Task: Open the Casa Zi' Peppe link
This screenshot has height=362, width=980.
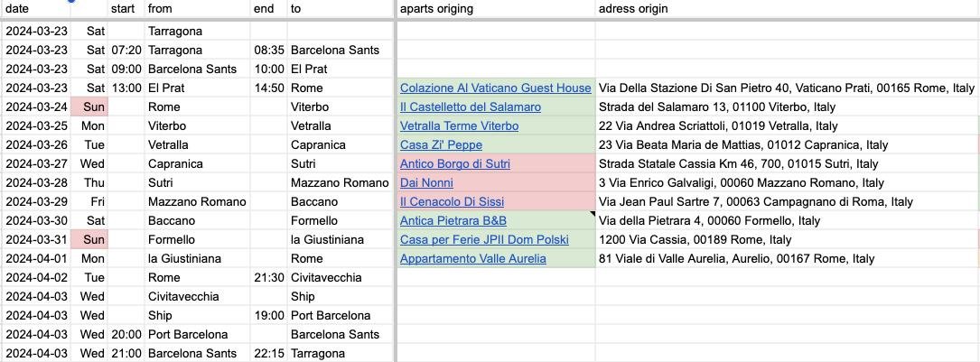Action: tap(441, 145)
